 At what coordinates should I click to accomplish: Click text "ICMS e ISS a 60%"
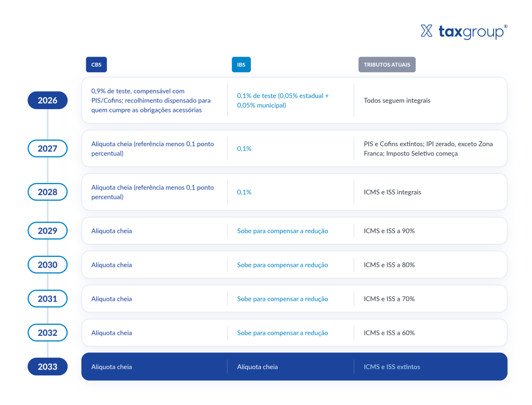tap(389, 333)
